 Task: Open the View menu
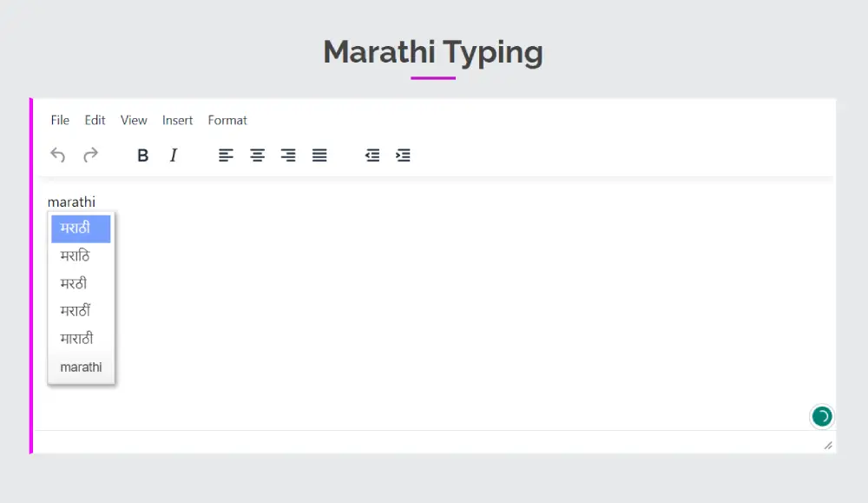(133, 120)
